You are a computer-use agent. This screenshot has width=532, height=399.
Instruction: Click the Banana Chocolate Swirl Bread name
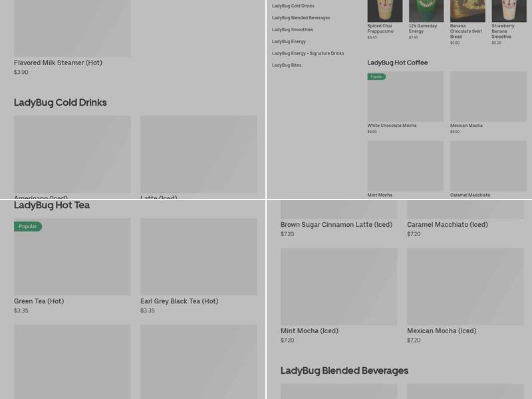466,31
